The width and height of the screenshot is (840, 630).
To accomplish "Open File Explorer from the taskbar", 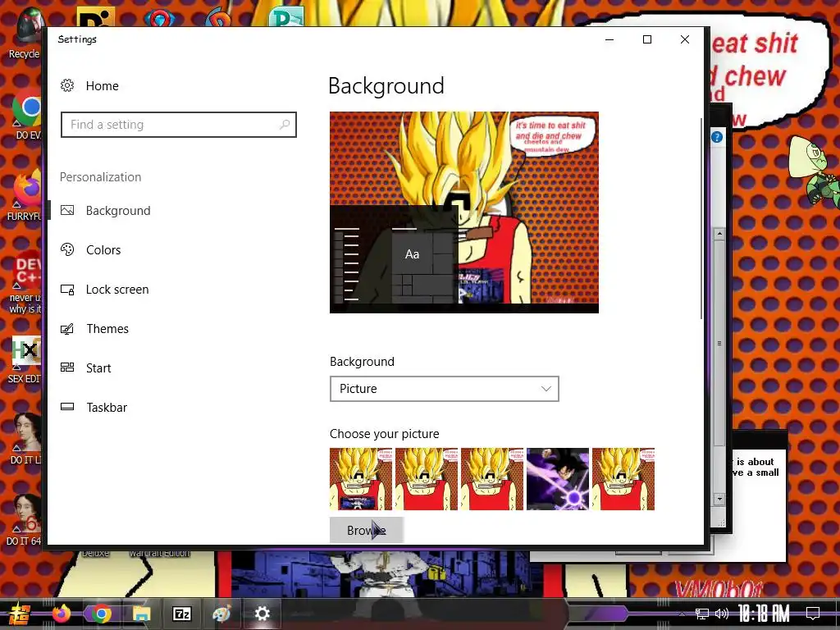I will (141, 614).
